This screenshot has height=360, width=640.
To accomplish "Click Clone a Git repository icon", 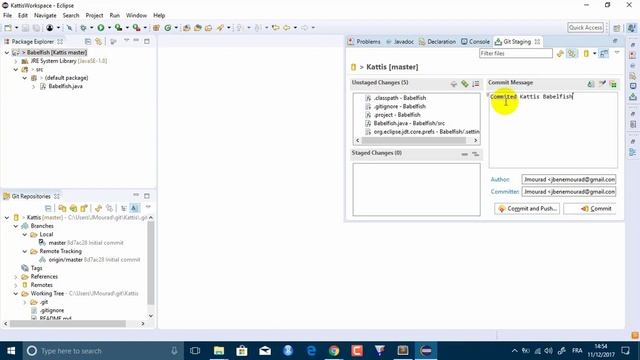I will 73,208.
